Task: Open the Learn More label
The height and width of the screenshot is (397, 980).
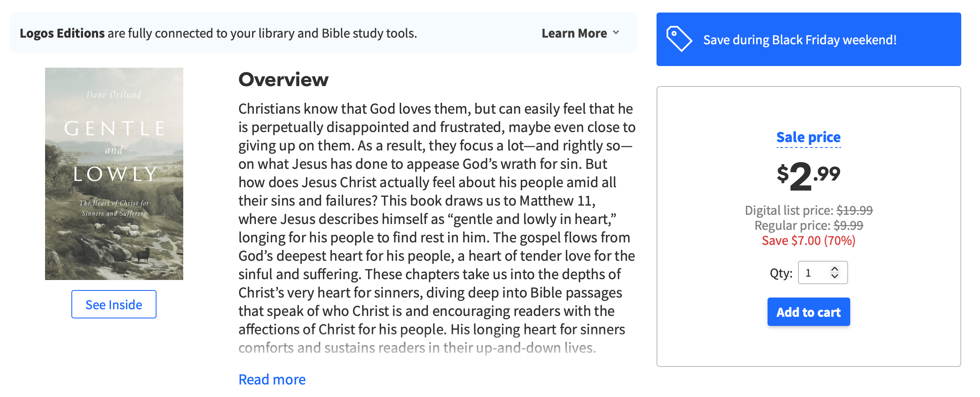Action: tap(574, 33)
